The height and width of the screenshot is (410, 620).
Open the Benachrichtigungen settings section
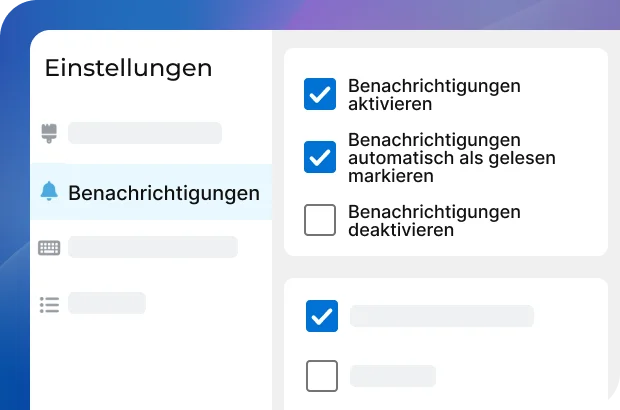[163, 193]
